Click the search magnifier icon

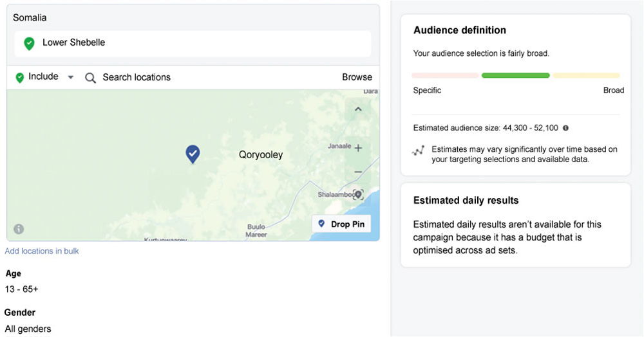90,78
